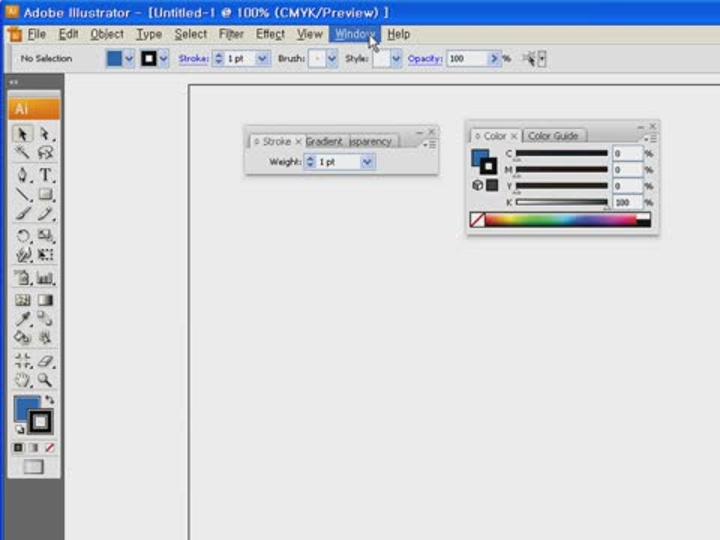The image size is (720, 540).
Task: Click the Stroke link in control bar
Action: point(193,59)
